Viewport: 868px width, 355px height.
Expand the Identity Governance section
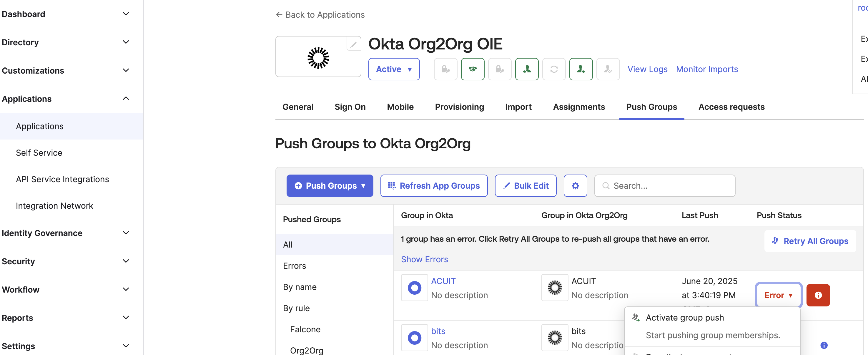[x=126, y=233]
